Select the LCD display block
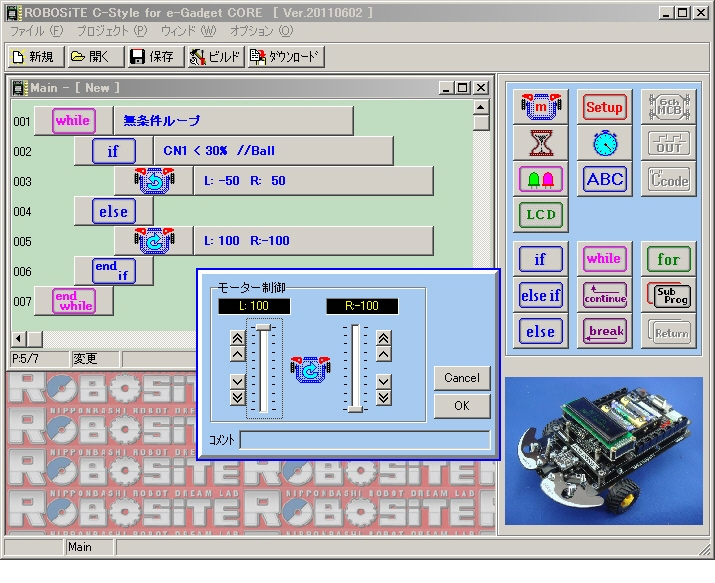This screenshot has width=715, height=583. [540, 215]
